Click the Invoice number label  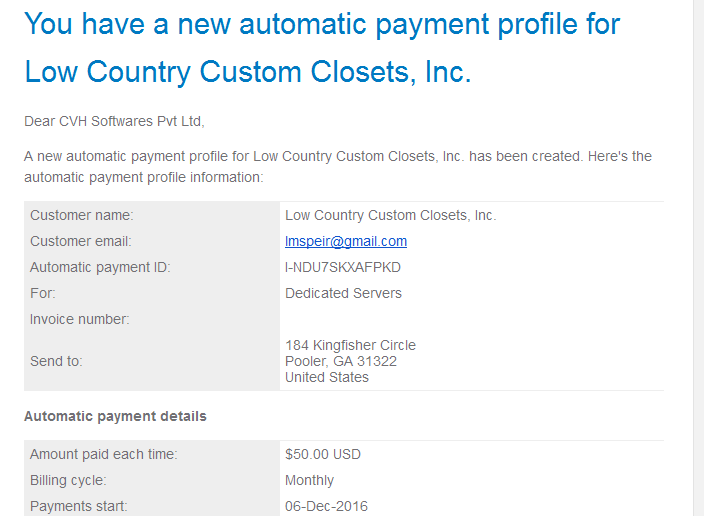(79, 319)
